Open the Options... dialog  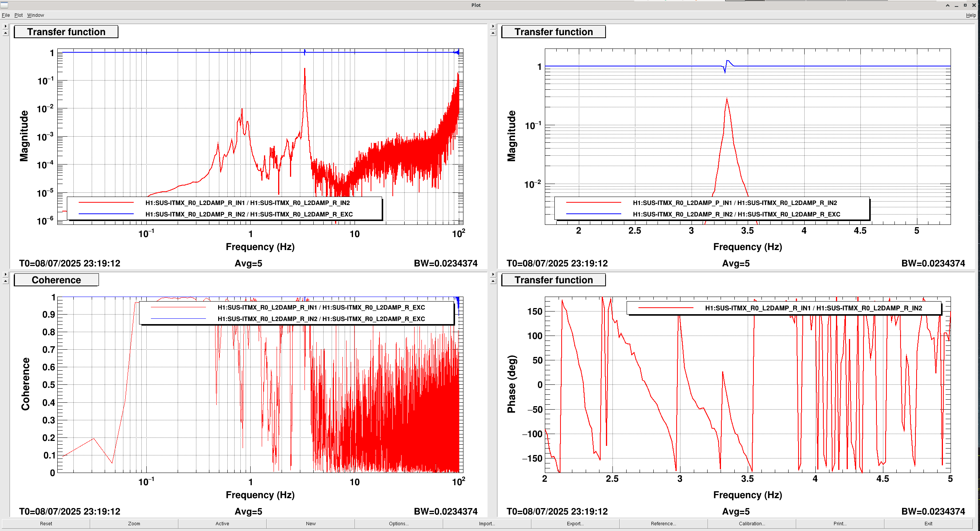pyautogui.click(x=398, y=524)
